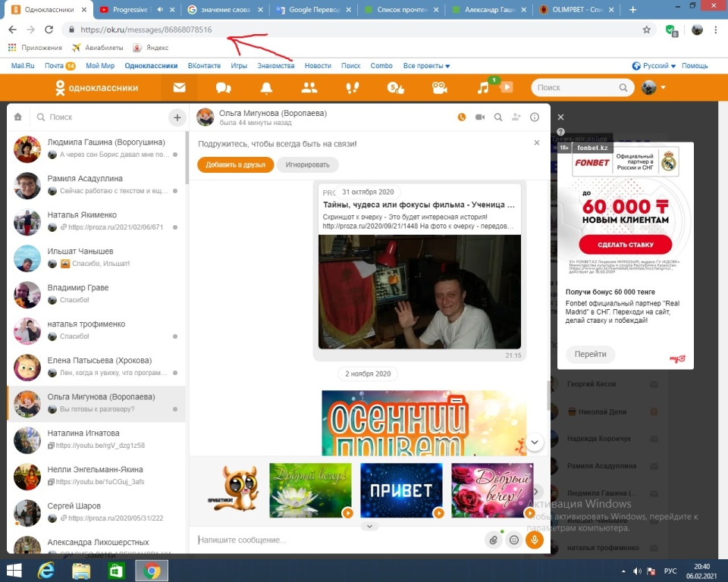Open the Microsoft Store taskbar icon

click(x=115, y=571)
